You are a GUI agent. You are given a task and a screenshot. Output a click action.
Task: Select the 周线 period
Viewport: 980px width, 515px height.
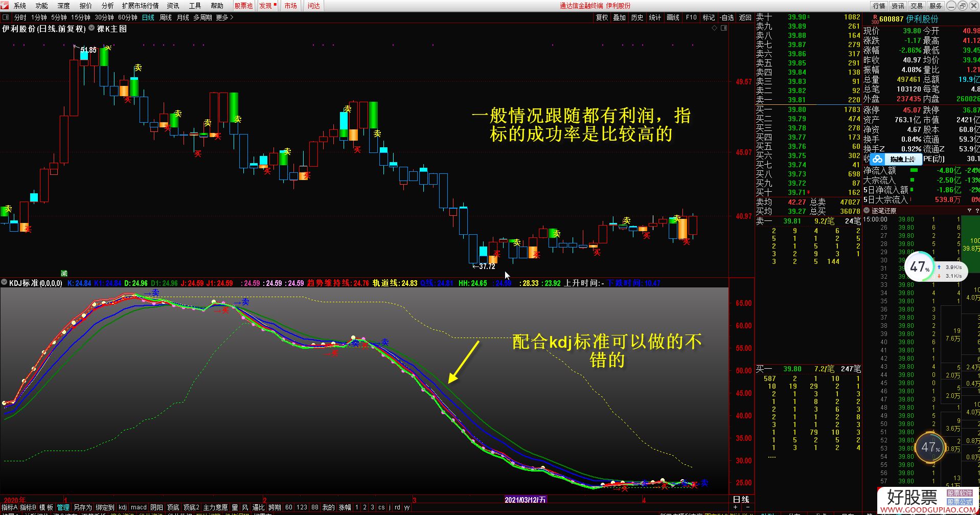tap(166, 17)
